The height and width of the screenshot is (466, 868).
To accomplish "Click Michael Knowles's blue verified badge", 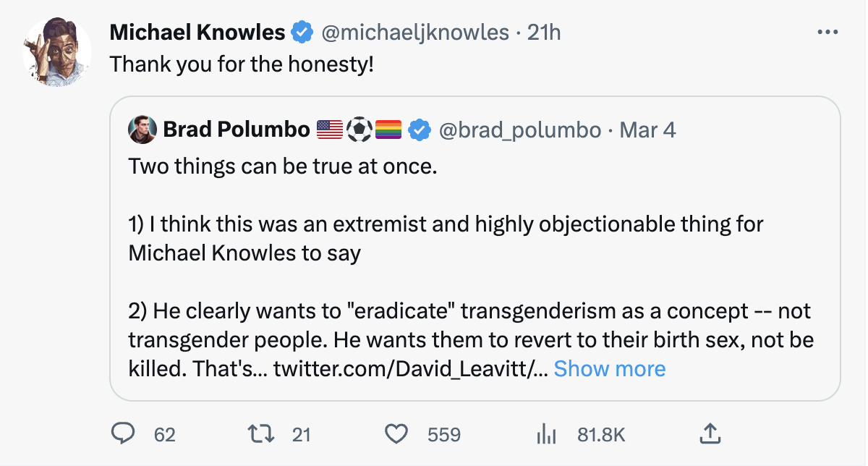I will [x=302, y=33].
